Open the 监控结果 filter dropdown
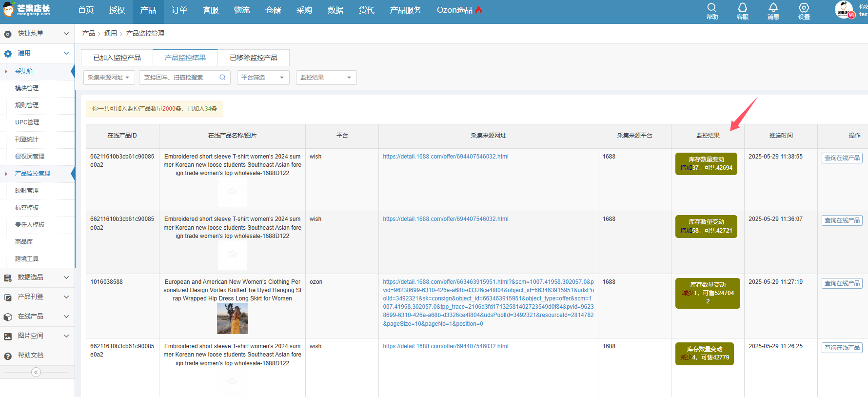868x397 pixels. pos(326,78)
